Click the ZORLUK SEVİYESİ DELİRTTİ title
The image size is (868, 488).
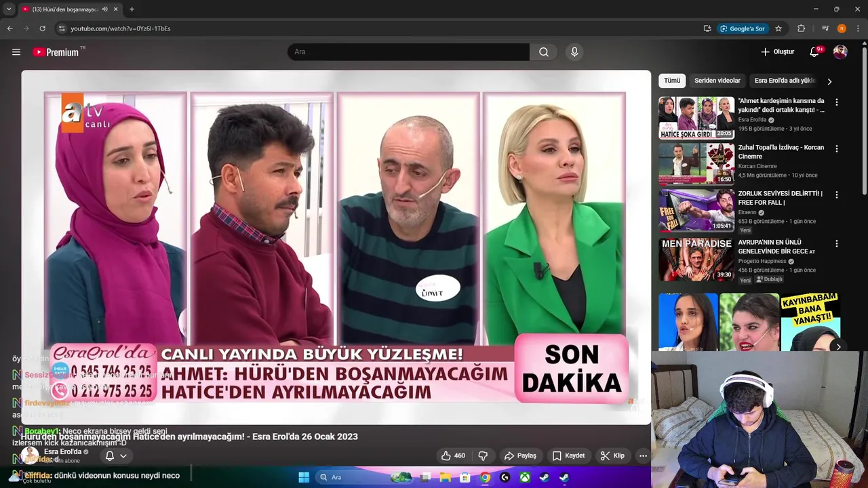pyautogui.click(x=780, y=198)
